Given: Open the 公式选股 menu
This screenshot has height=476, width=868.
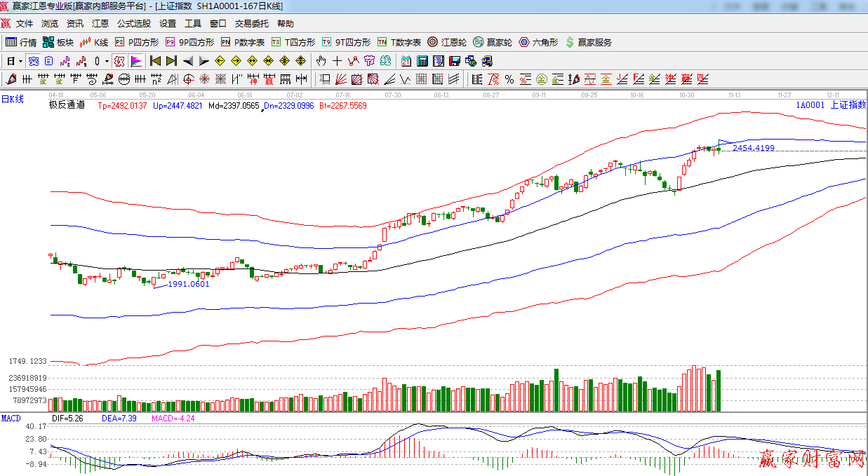Looking at the screenshot, I should click(x=133, y=24).
